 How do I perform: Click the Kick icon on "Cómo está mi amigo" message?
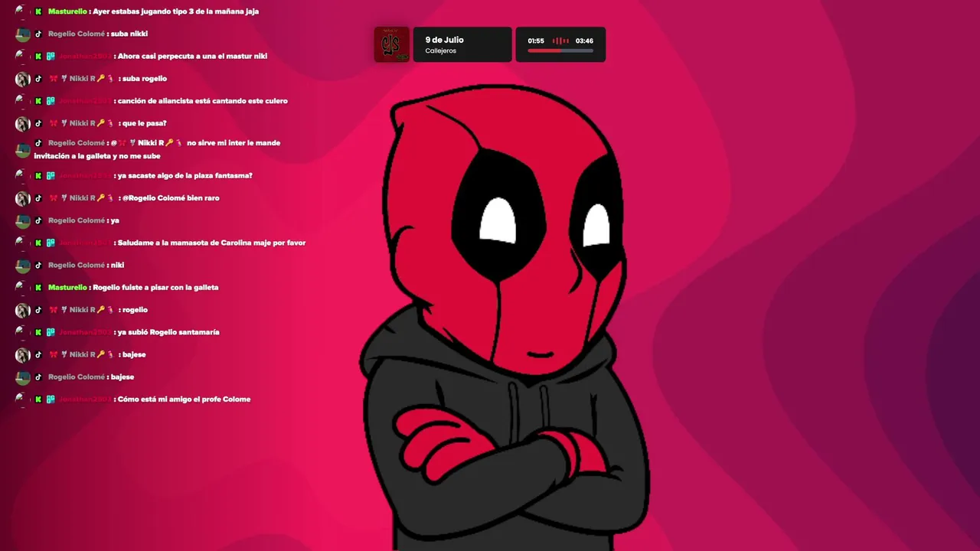click(38, 399)
